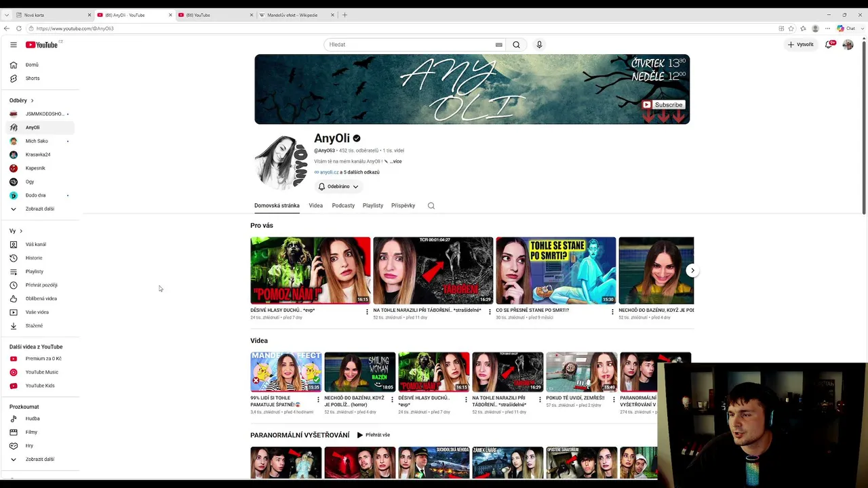Switch to the Podcasty tab

tap(343, 205)
